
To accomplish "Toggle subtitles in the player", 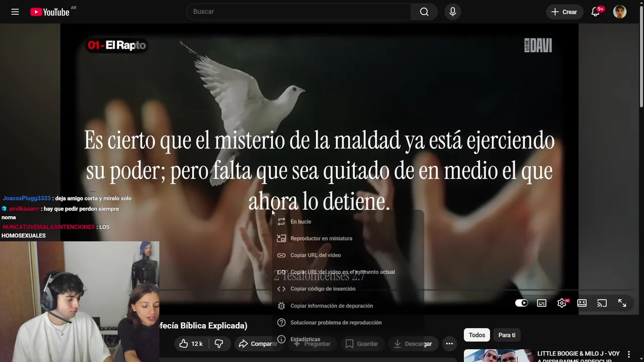I will pos(541,303).
